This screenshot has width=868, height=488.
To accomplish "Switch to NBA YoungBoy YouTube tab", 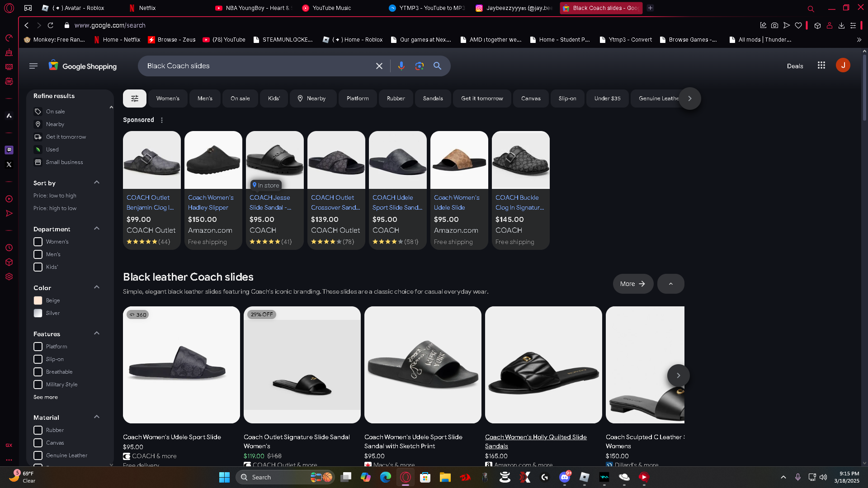I will coord(253,8).
